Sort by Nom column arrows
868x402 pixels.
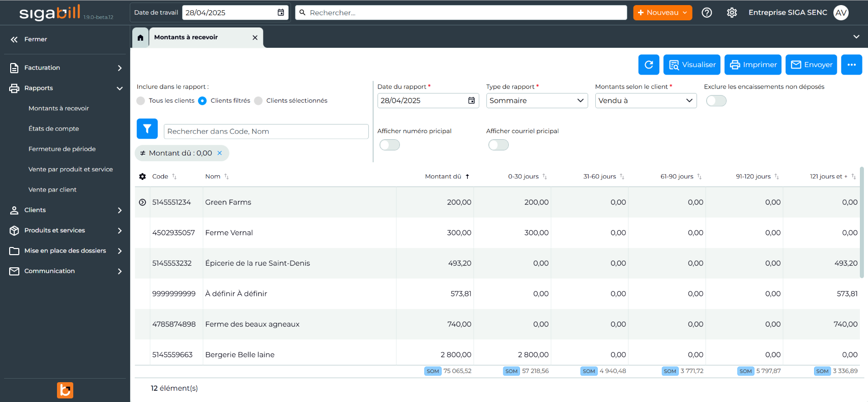[226, 176]
